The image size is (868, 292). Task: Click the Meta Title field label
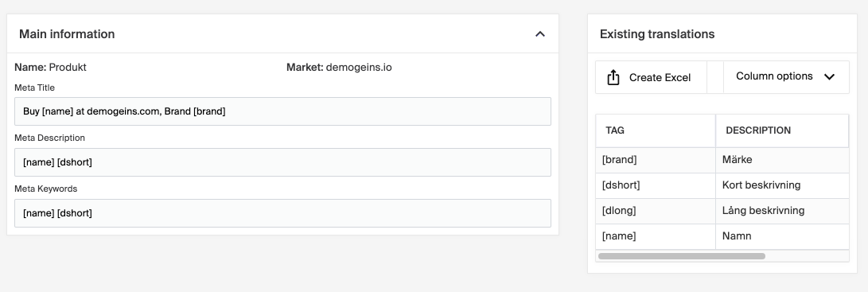(x=34, y=88)
